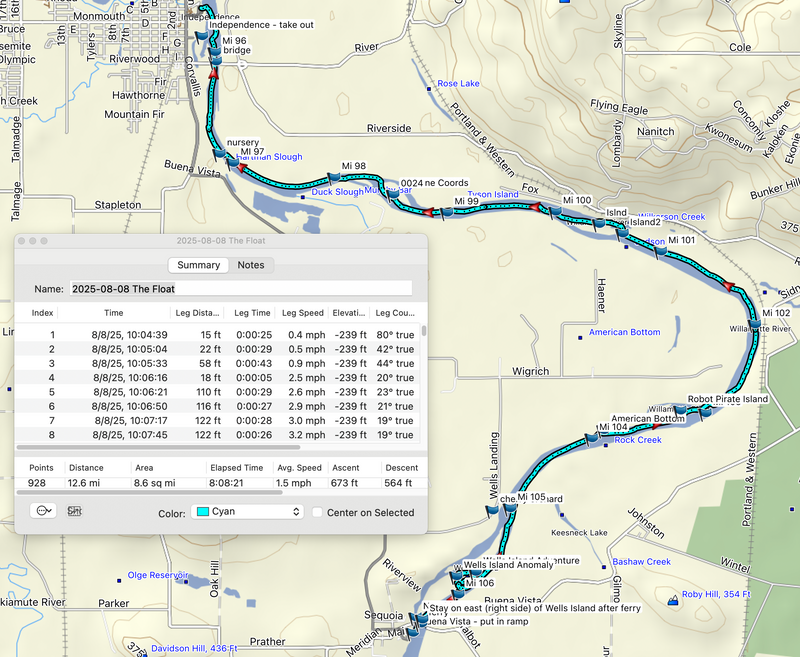Click the summary totals horizontal scrollbar
The width and height of the screenshot is (800, 657).
coord(149,493)
